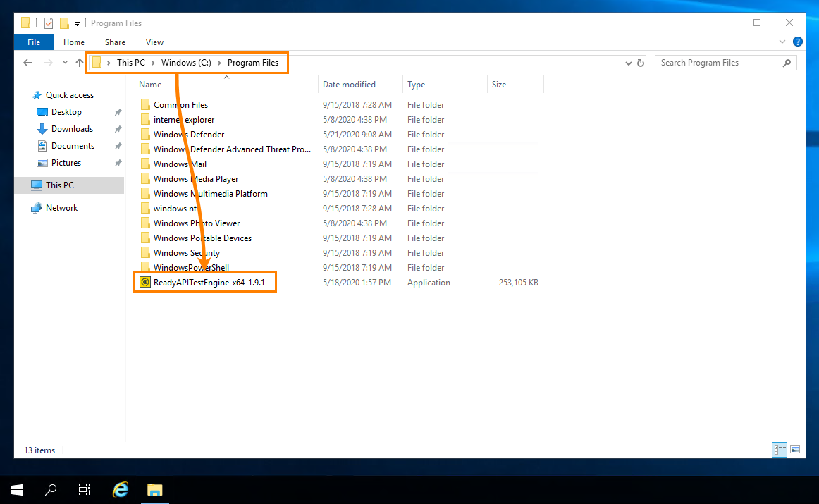819x504 pixels.
Task: Click the pin icon next to Downloads
Action: pyautogui.click(x=118, y=129)
